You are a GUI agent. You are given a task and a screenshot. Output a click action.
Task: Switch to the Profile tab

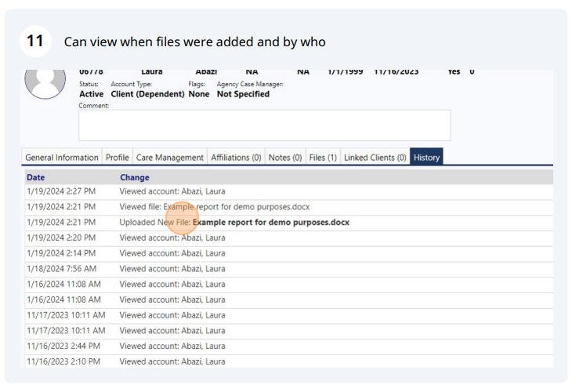click(118, 158)
